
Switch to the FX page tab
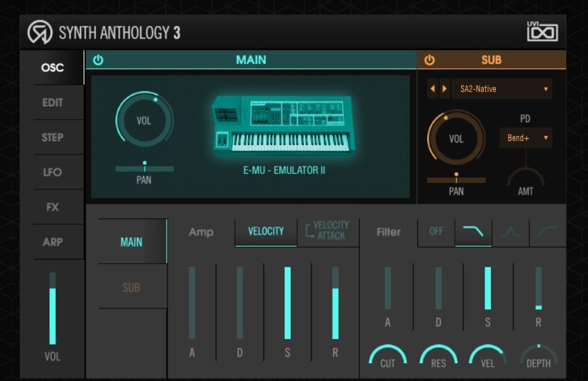[x=53, y=207]
